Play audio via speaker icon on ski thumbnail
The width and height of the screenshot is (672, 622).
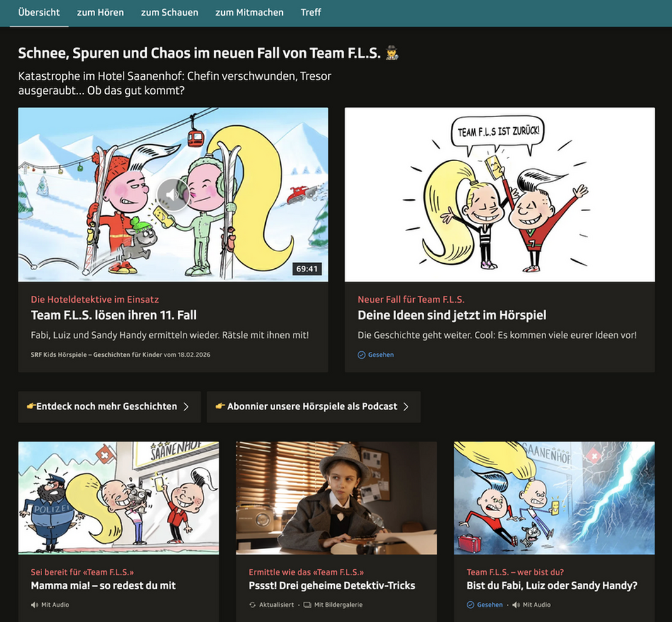(x=173, y=195)
